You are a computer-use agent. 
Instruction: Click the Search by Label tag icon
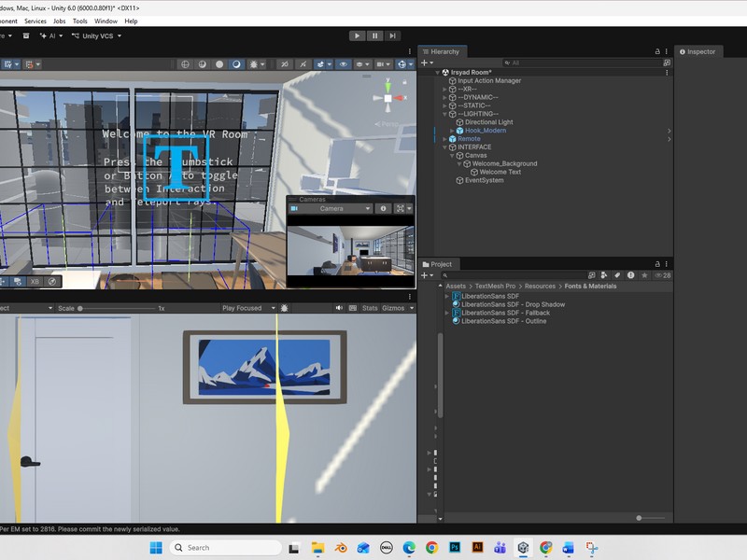pos(617,275)
